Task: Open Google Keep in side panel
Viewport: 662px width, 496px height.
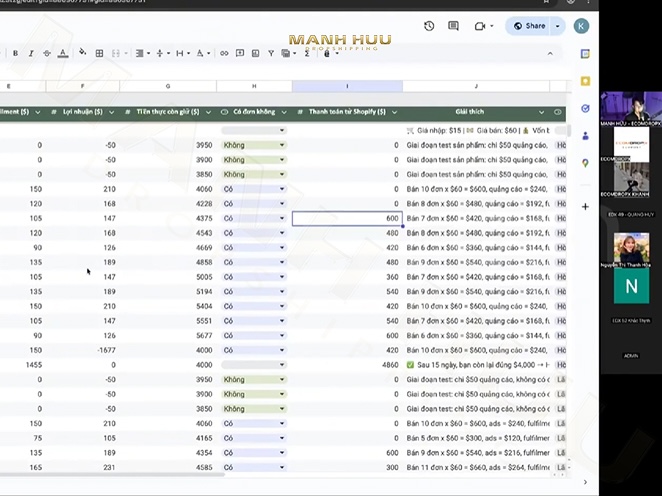Action: pyautogui.click(x=585, y=81)
